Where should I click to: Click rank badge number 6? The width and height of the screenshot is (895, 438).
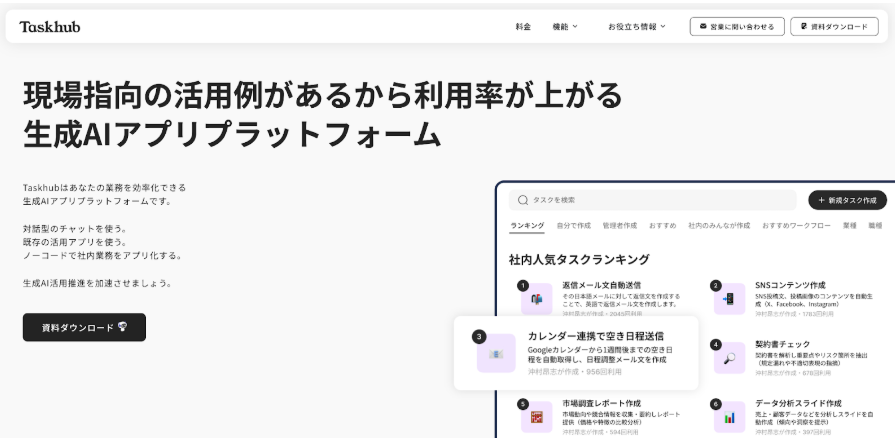[x=716, y=404]
